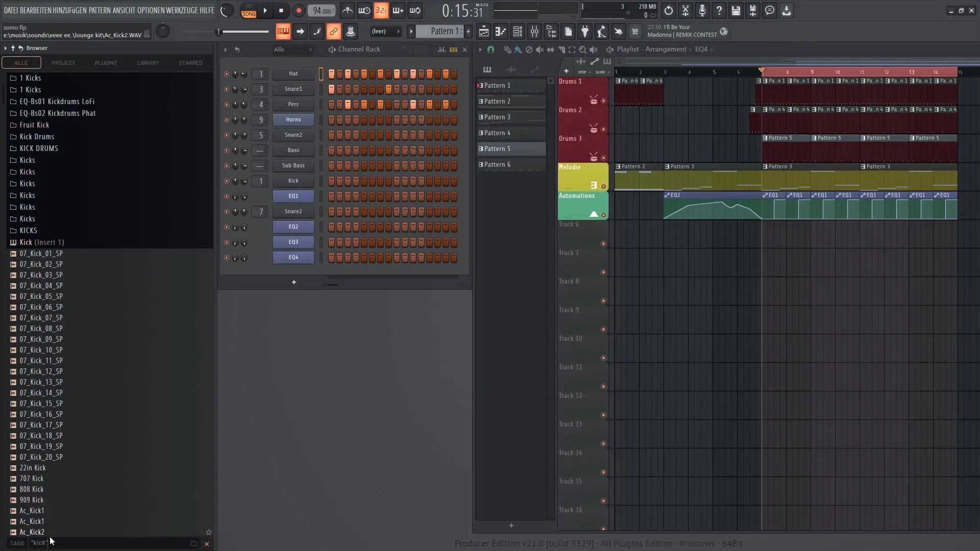Select the LIBRARY tab in browser

[x=148, y=63]
